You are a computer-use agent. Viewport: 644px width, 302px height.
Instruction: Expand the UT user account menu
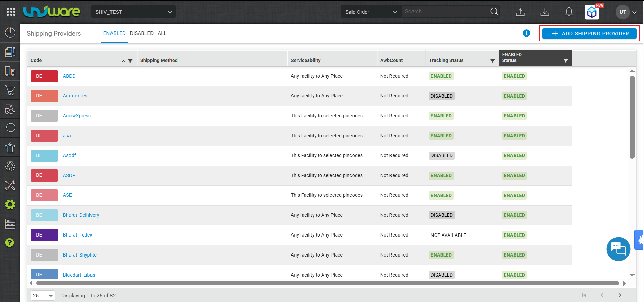626,12
